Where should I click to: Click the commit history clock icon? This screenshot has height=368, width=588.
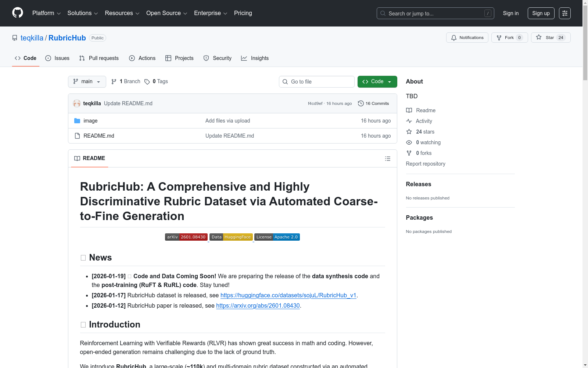pos(361,103)
